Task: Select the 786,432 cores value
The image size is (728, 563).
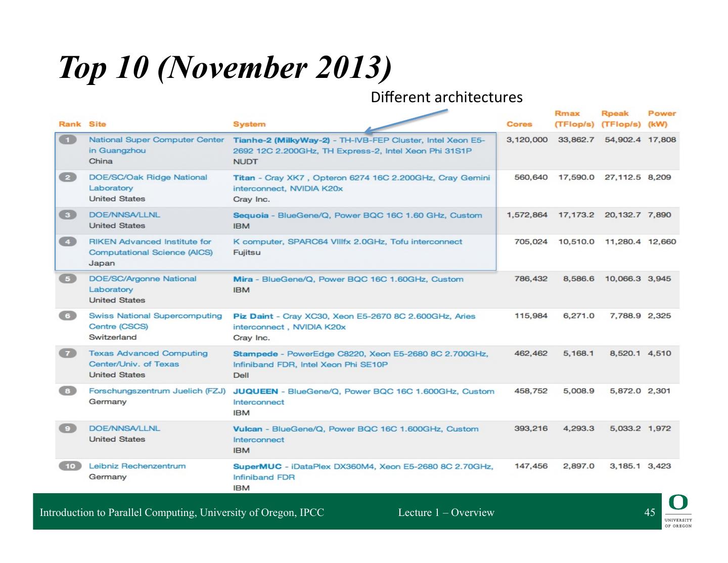Action: point(531,278)
